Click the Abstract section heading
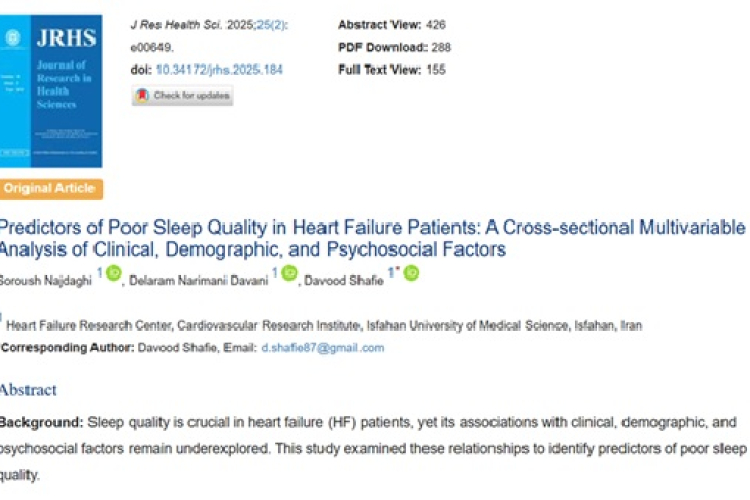 pyautogui.click(x=28, y=390)
